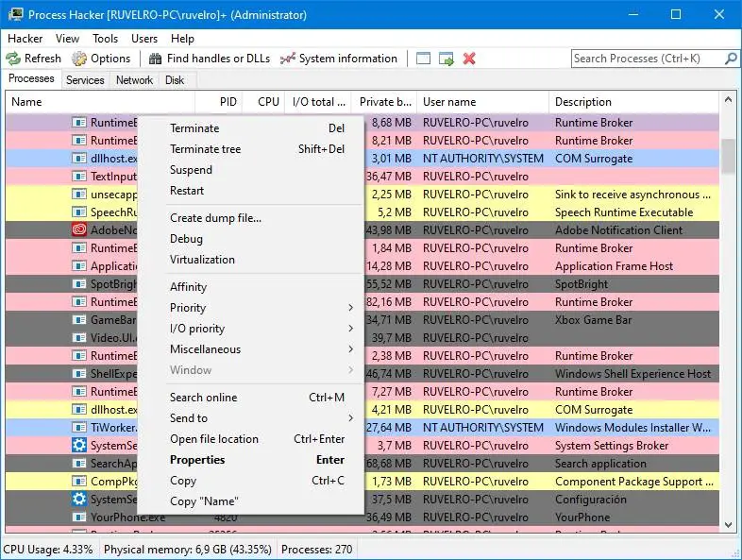
Task: Sort by I/O total column header
Action: pos(318,102)
